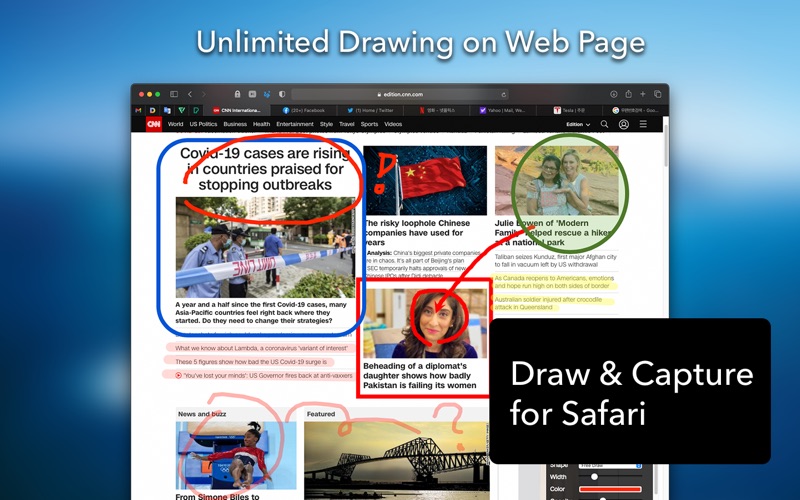
Task: Click the privacy shield icon beside the address bar
Action: (282, 94)
